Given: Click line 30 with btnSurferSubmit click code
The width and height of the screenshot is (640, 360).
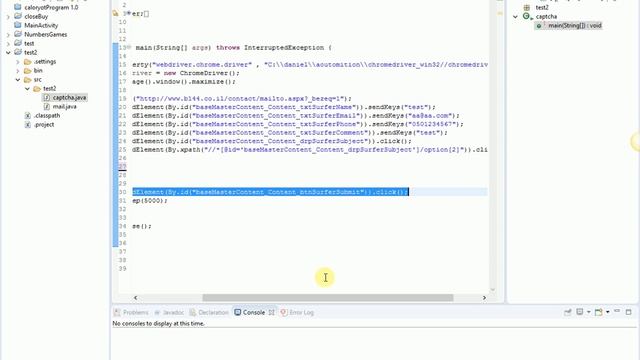Looking at the screenshot, I should (270, 192).
